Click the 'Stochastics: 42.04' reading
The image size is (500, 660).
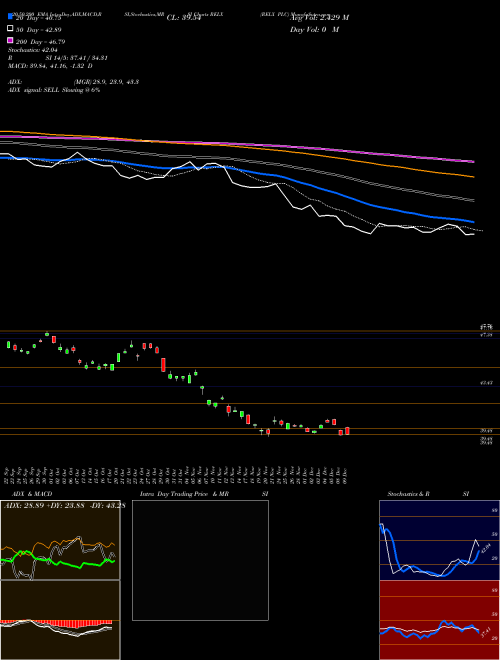pos(32,50)
